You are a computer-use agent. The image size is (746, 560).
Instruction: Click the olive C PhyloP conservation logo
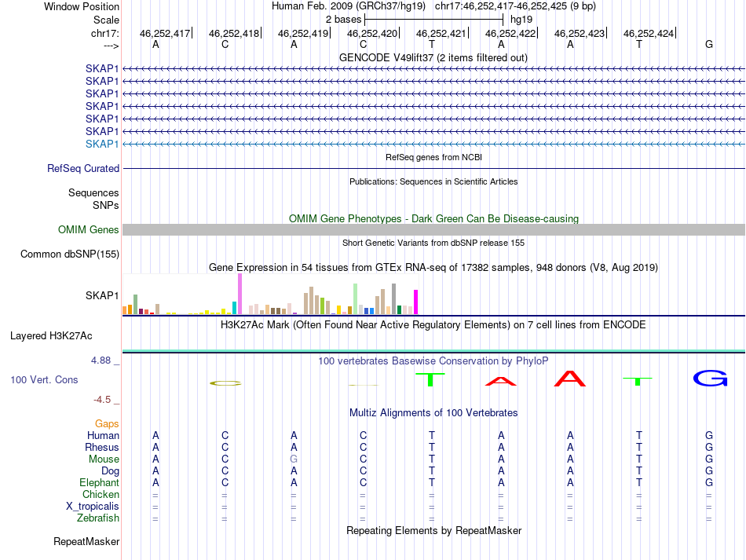coord(225,383)
